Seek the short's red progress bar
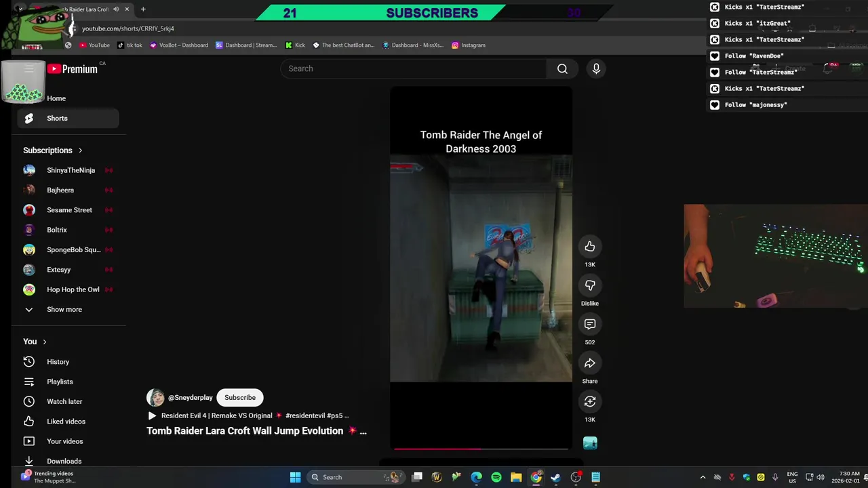The image size is (868, 488). [481, 449]
